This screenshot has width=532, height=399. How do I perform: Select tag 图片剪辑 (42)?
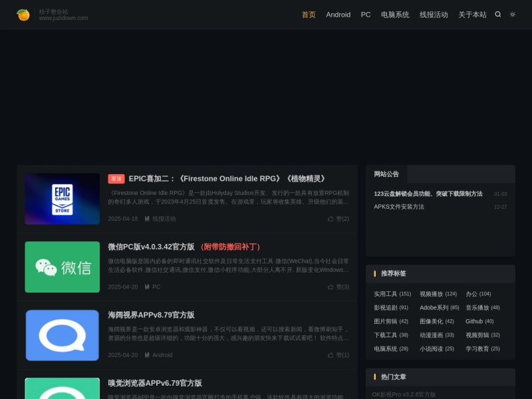391,321
